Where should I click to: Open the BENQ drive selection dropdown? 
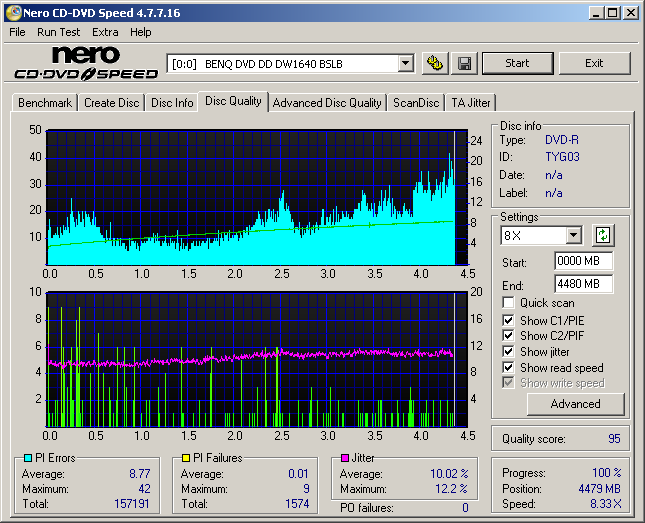(x=405, y=63)
